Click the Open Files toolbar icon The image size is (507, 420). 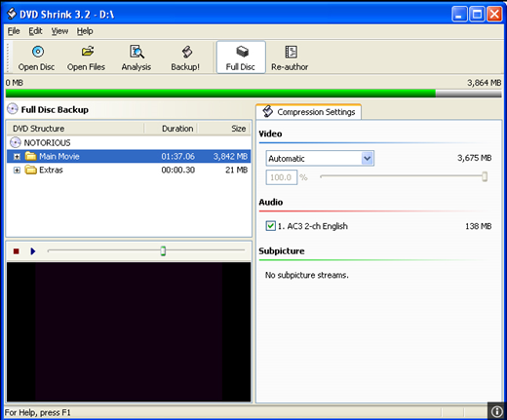[87, 52]
